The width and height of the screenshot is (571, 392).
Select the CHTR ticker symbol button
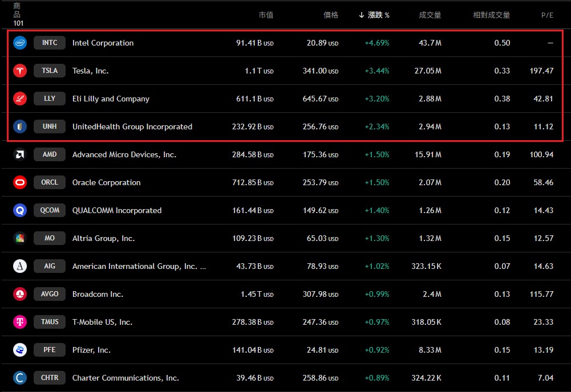[x=50, y=378]
